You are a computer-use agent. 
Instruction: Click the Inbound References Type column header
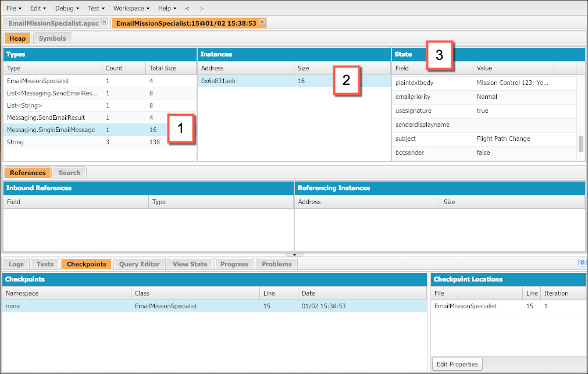[221, 202]
